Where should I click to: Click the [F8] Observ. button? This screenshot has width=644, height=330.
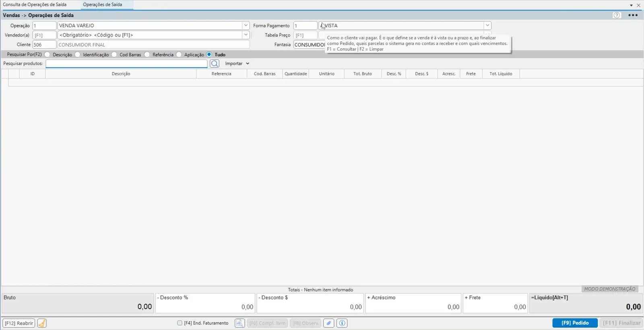point(305,323)
